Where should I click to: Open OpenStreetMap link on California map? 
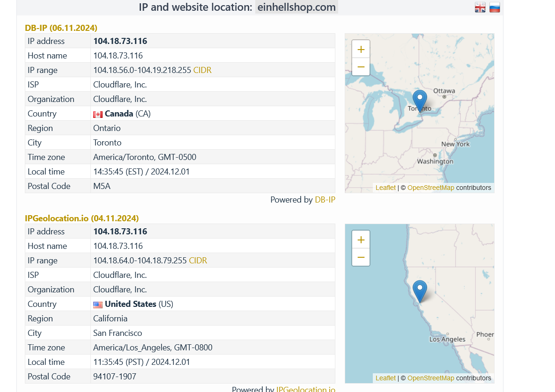430,378
